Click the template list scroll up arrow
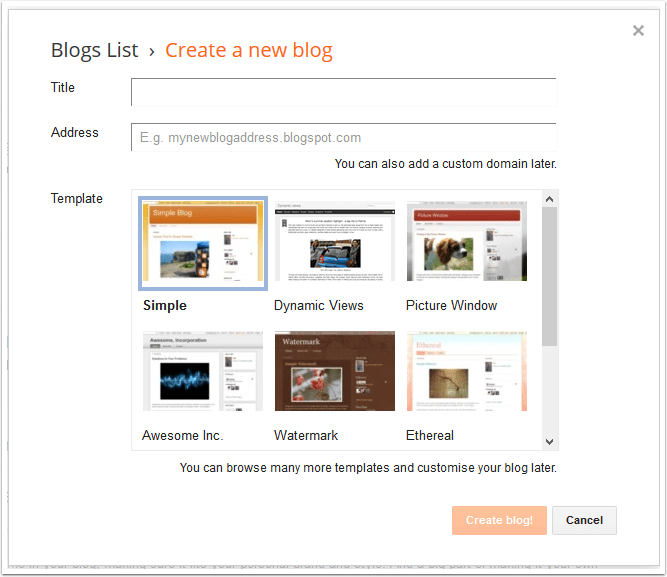 pyautogui.click(x=549, y=199)
